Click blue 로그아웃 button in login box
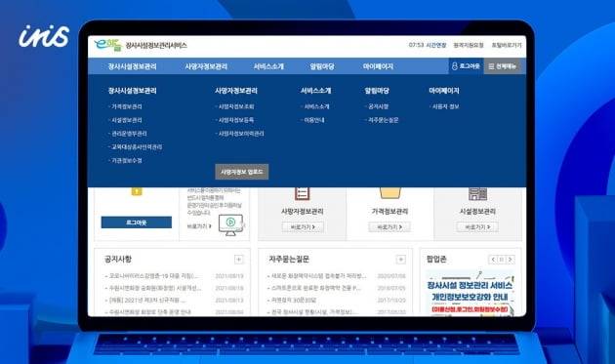Screen dimensions: 615x364 click(137, 222)
